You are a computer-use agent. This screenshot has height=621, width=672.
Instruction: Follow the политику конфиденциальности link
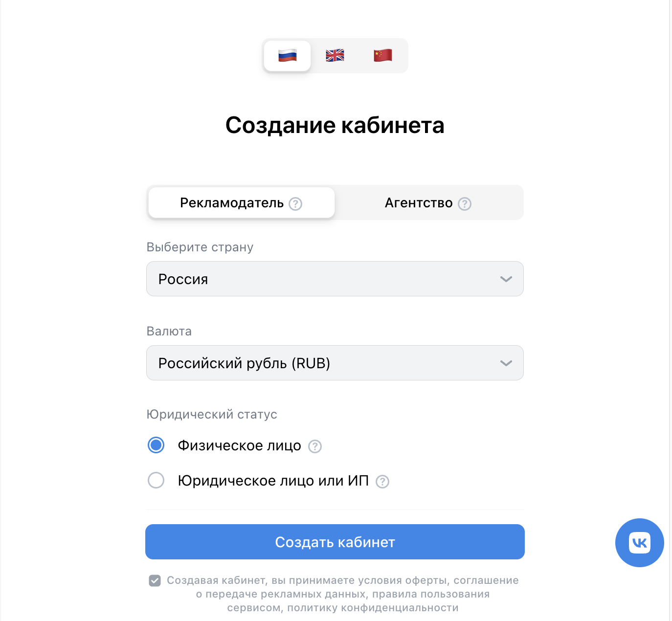tap(374, 608)
